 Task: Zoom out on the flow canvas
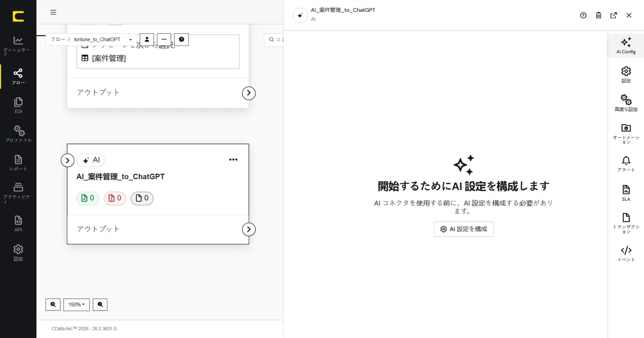(100, 305)
